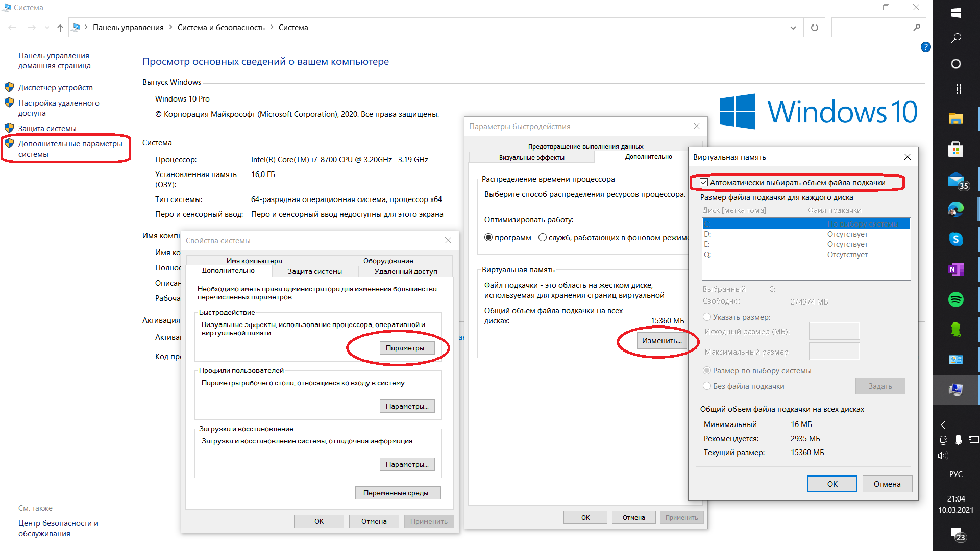Click the Device Manager icon

pos(10,87)
